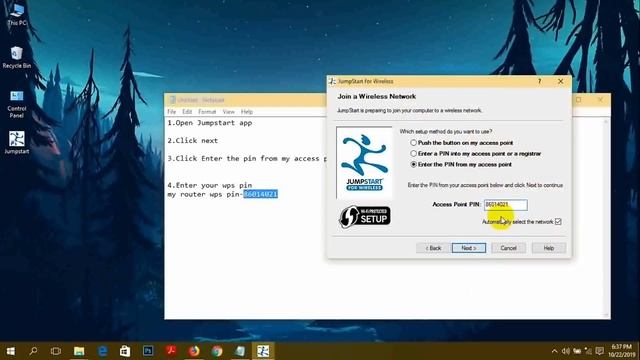Open the network tray icon
The width and height of the screenshot is (640, 360).
click(588, 351)
